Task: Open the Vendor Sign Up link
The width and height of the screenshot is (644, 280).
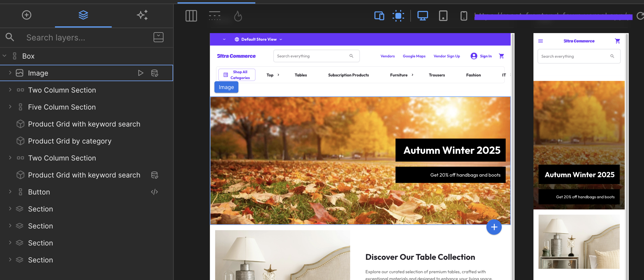Action: pyautogui.click(x=447, y=56)
